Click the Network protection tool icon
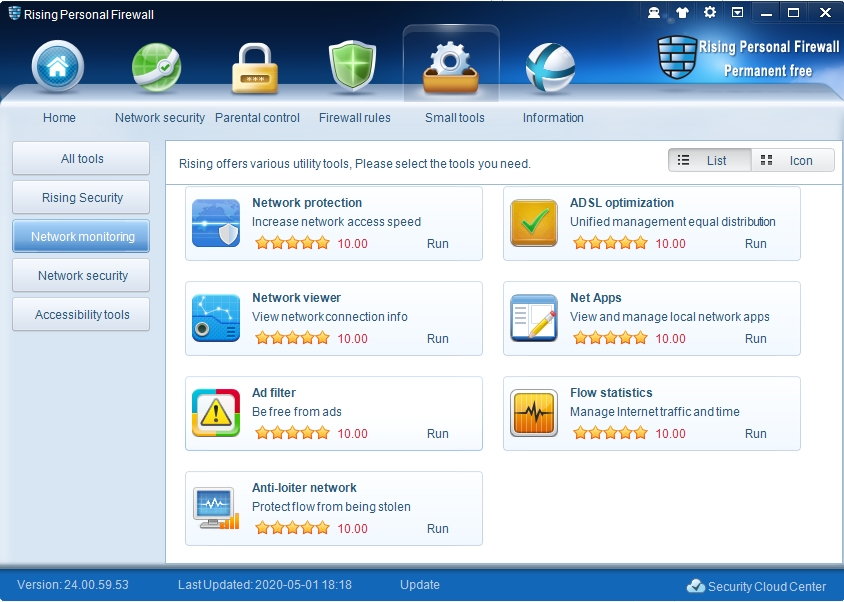 point(216,223)
